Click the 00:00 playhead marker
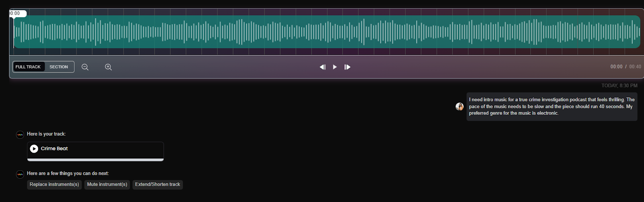 point(17,14)
